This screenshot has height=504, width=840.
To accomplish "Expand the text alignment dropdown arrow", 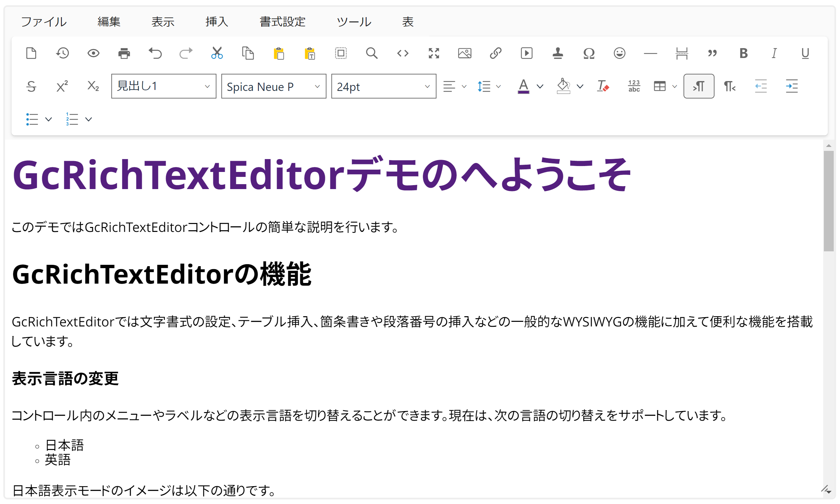I will pyautogui.click(x=464, y=86).
